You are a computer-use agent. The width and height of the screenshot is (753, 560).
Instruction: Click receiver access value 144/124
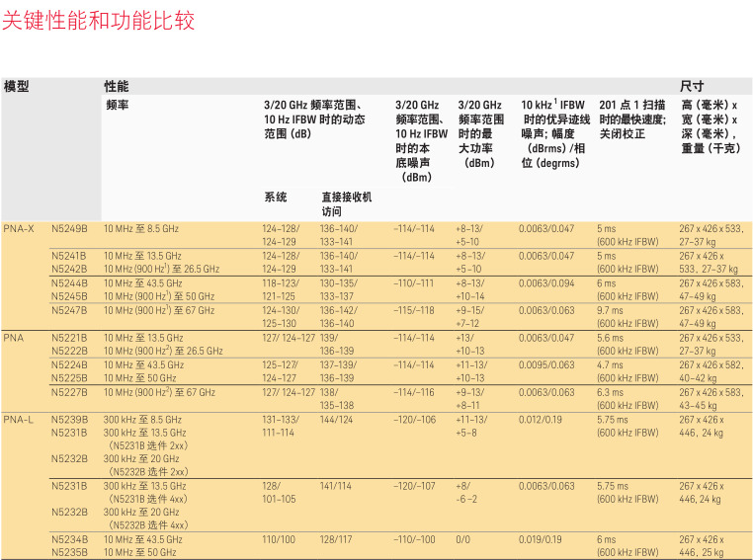[x=336, y=420]
